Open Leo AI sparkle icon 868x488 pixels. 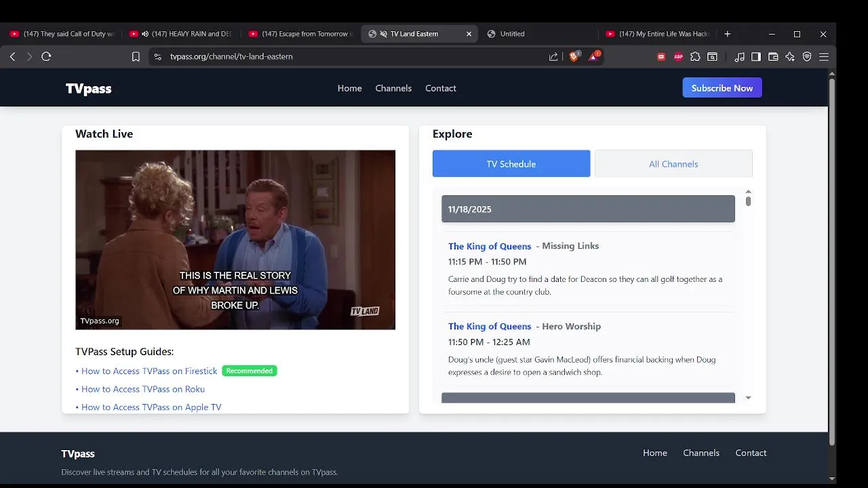(790, 57)
